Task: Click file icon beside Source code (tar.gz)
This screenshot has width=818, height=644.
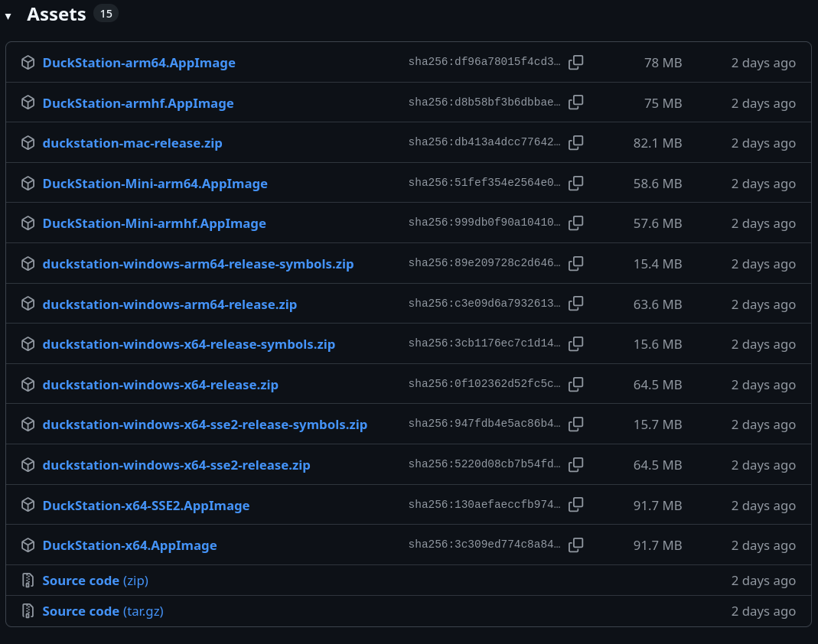Action: pos(28,610)
